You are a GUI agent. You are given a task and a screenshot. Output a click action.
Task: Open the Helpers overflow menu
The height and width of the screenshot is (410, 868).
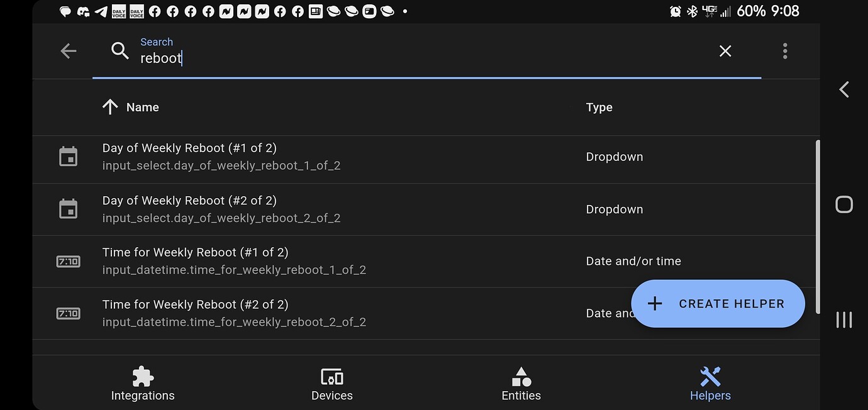(x=785, y=51)
